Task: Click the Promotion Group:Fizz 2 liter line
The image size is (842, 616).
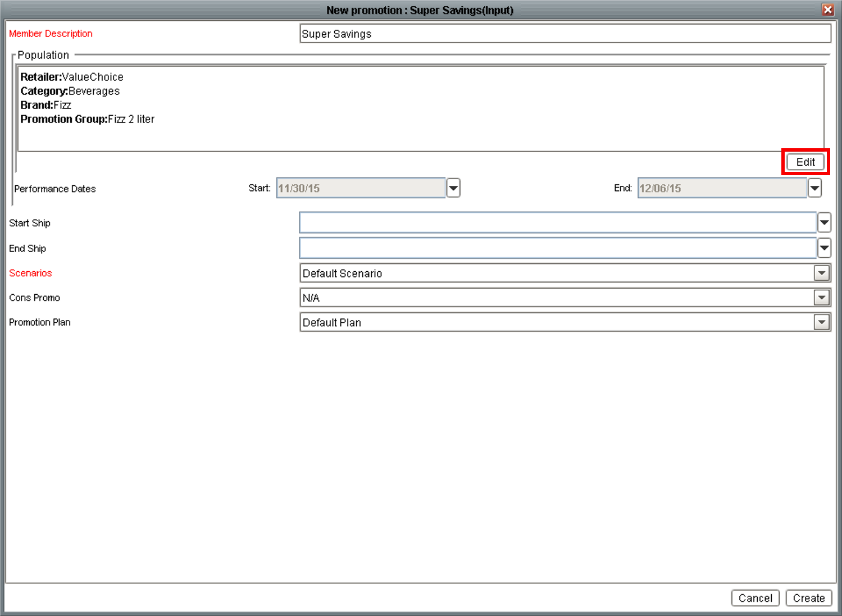Action: tap(88, 119)
